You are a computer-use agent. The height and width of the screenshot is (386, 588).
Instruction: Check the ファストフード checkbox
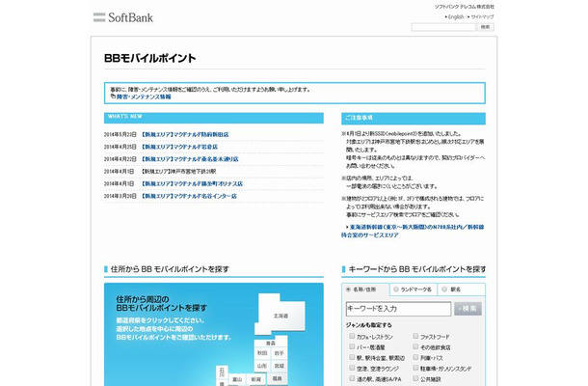[415, 336]
